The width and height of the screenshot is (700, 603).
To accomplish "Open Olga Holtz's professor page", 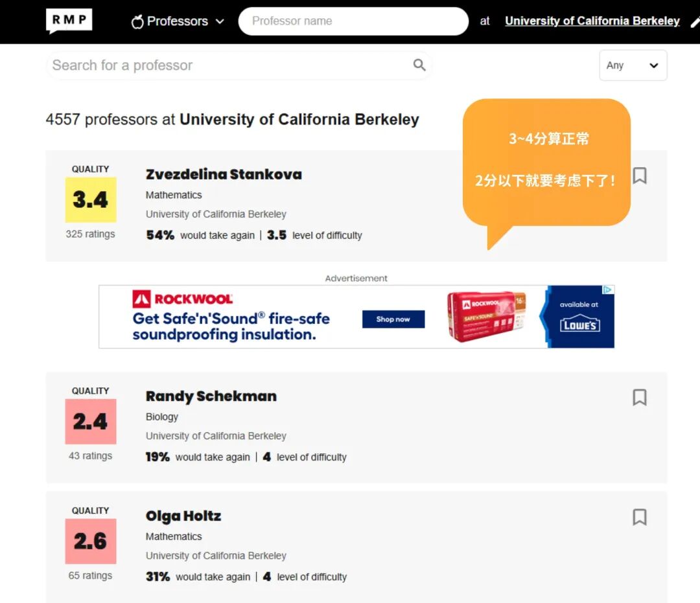I will pos(183,516).
